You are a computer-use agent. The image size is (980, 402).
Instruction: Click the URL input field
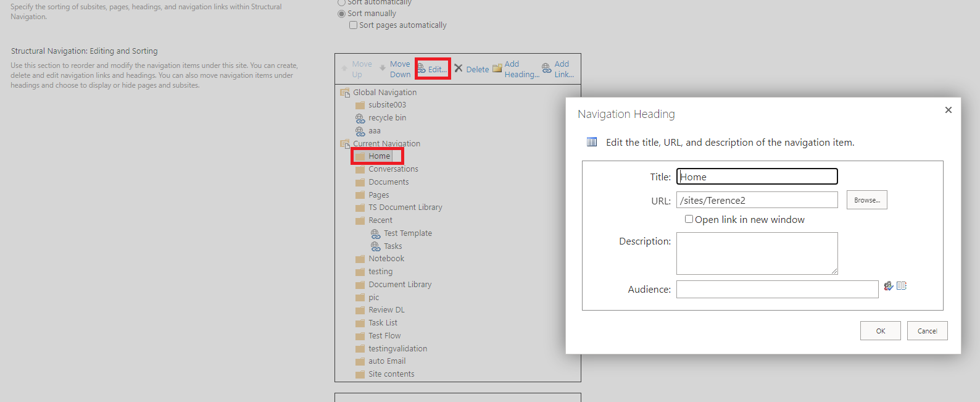pyautogui.click(x=757, y=200)
